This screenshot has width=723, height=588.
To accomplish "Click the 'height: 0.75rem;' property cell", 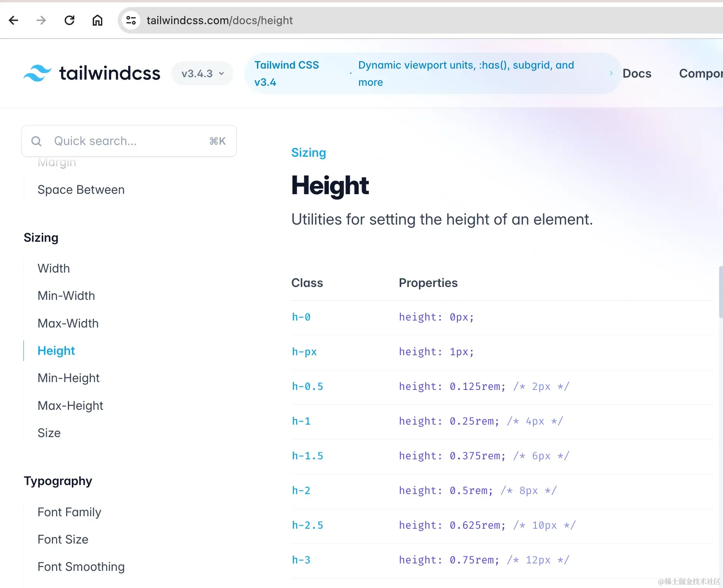I will click(484, 560).
